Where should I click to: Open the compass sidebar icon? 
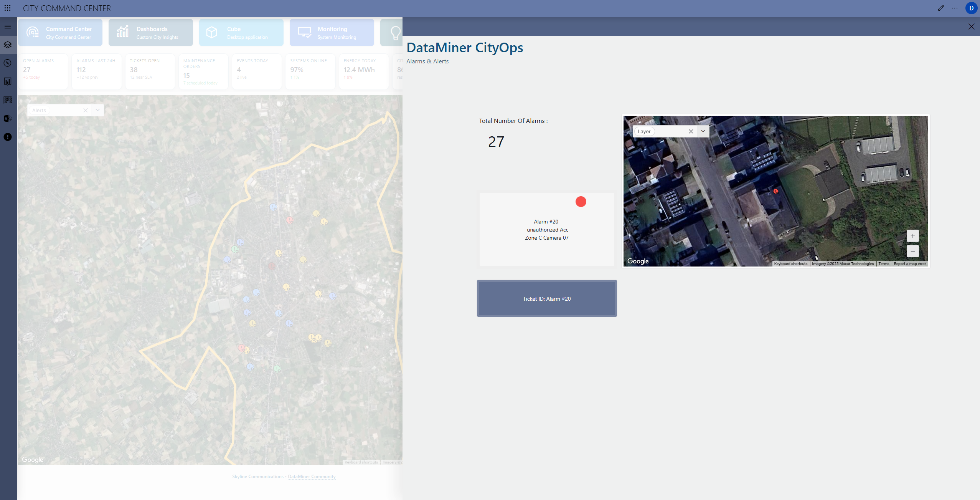[8, 63]
